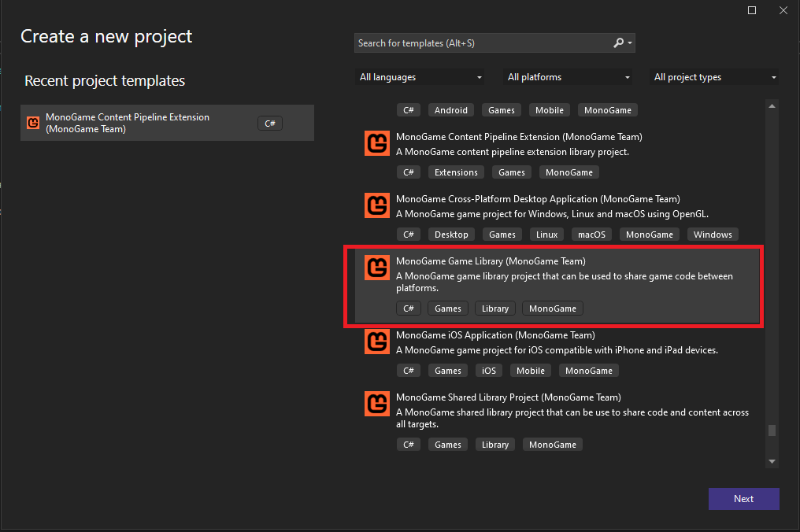The width and height of the screenshot is (800, 532).
Task: Select the MonoGame Shared Library Project template title
Action: pyautogui.click(x=508, y=397)
